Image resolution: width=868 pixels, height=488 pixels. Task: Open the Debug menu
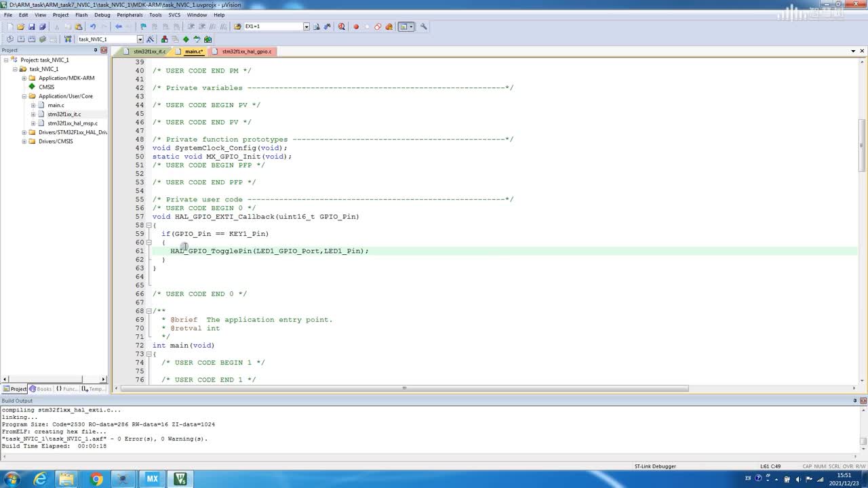(x=102, y=14)
